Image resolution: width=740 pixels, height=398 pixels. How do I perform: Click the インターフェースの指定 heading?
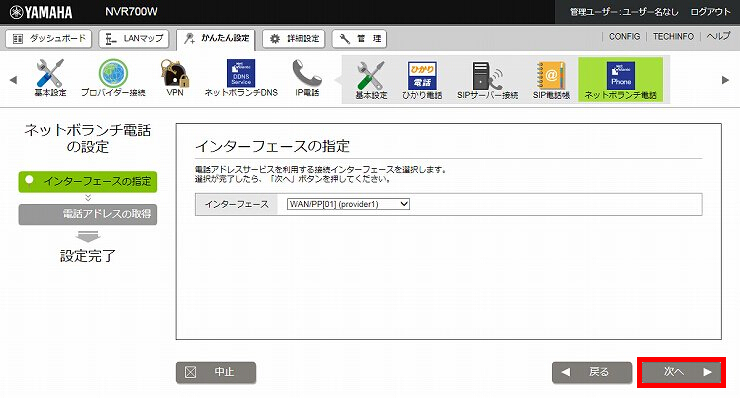(272, 146)
